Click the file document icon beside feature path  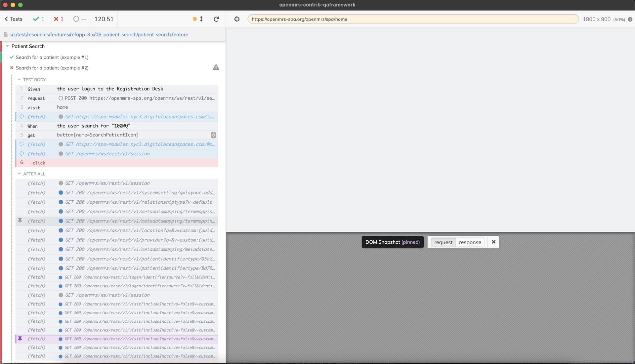tap(5, 34)
